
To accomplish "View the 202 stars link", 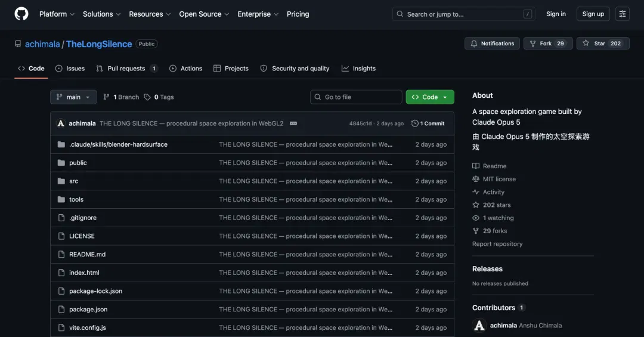I will tap(491, 205).
